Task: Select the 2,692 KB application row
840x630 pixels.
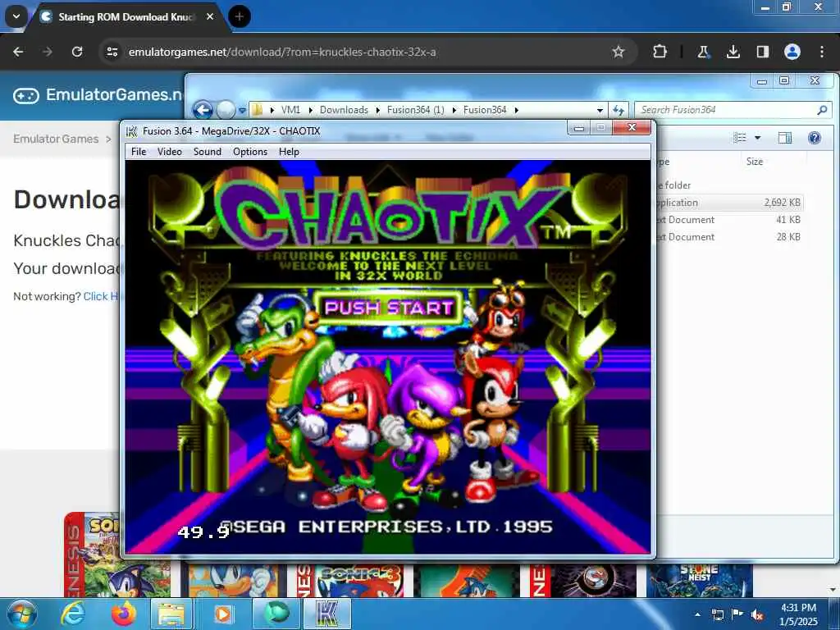Action: click(729, 203)
